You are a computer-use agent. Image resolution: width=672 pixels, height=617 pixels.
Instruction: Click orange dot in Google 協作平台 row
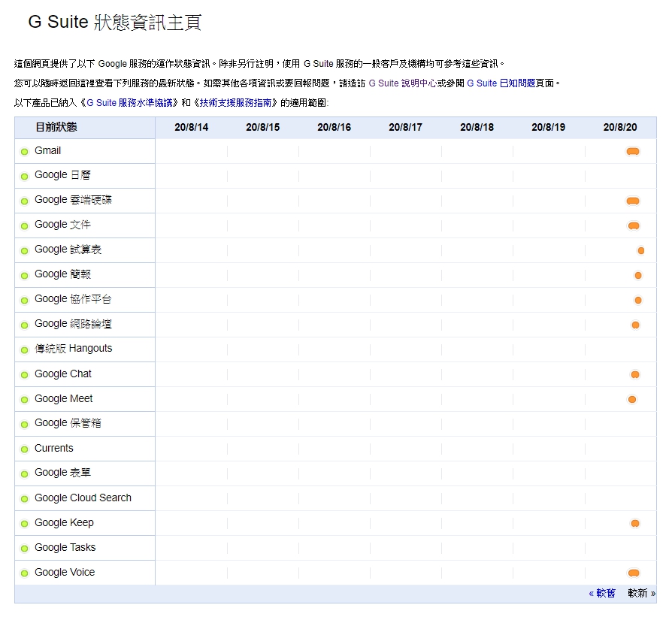coord(638,300)
